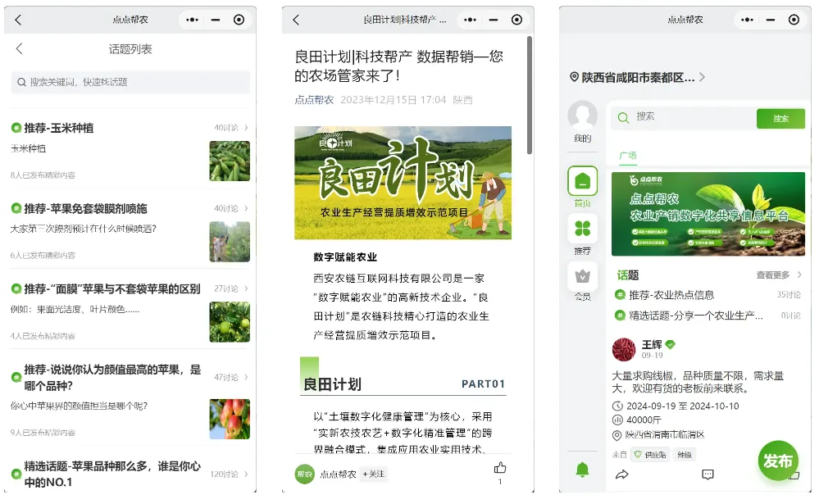Expand the 27讨论 chevron
Image resolution: width=819 pixels, height=504 pixels.
246,288
